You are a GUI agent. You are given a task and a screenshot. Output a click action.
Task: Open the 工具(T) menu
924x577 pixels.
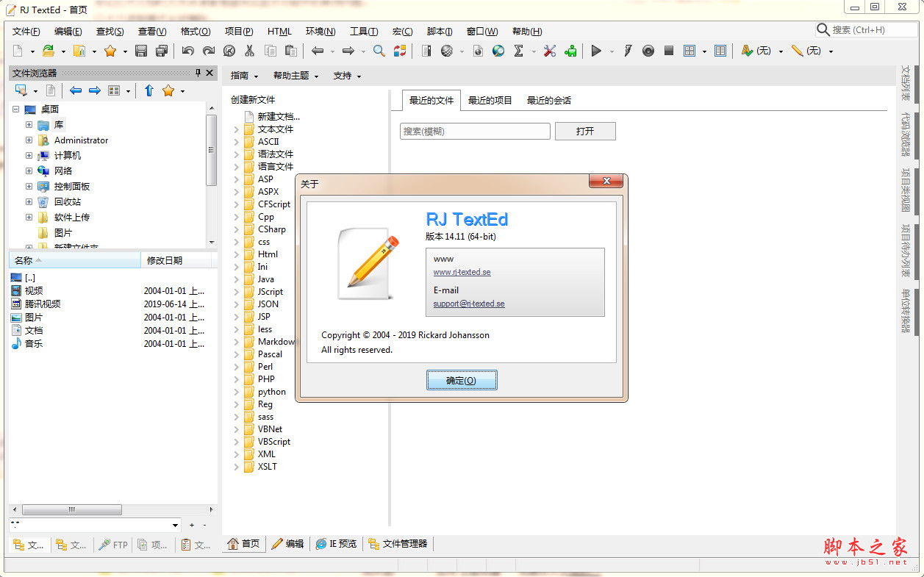pos(363,31)
